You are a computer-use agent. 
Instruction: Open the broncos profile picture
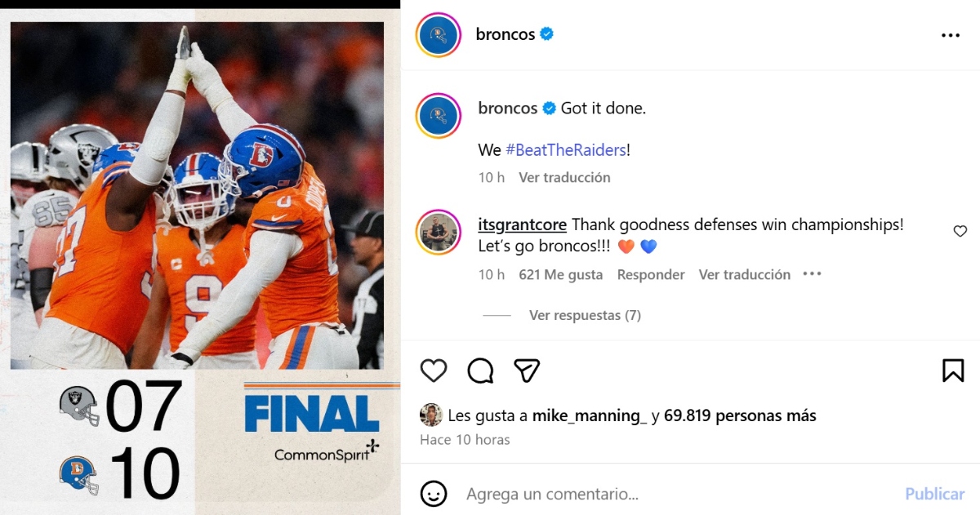pyautogui.click(x=439, y=34)
